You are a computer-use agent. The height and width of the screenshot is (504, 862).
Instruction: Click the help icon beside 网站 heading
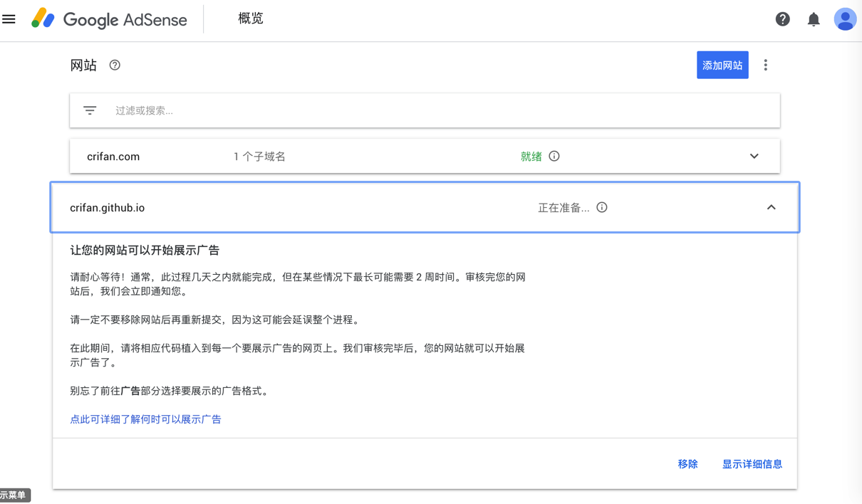pos(115,65)
